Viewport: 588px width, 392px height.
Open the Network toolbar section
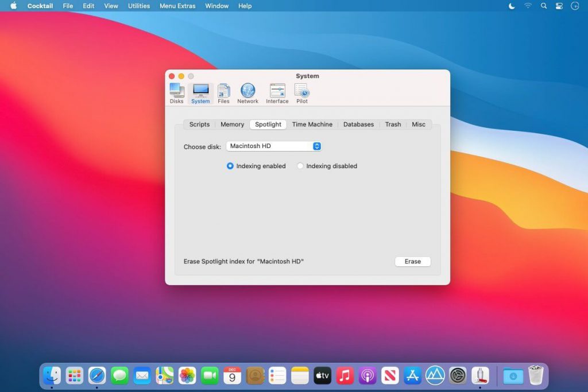[247, 93]
